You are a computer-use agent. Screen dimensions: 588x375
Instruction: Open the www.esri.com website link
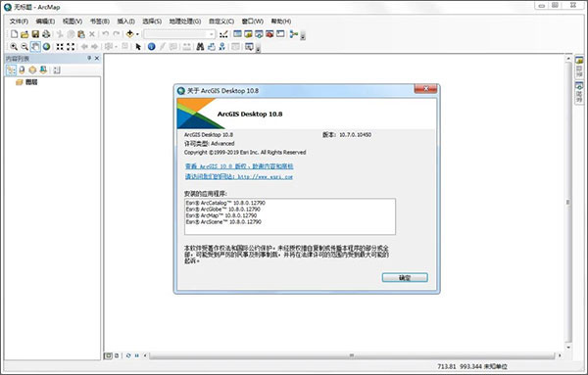(x=239, y=176)
